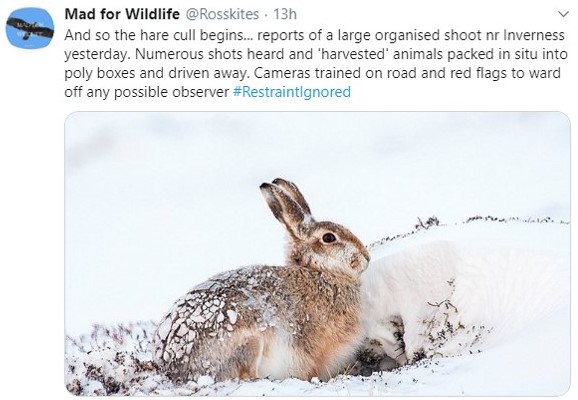Click the tweet line starting with 'poly boxes'
Viewport: 578px width, 400px height.
click(x=312, y=73)
